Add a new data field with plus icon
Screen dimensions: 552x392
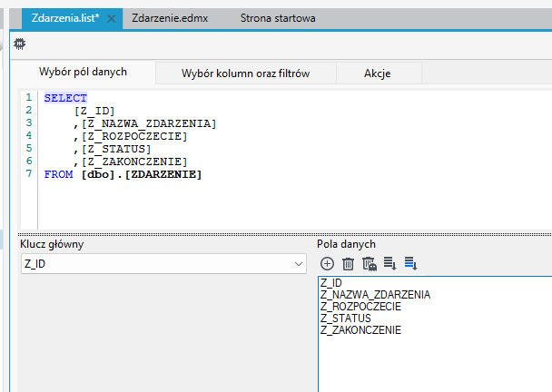pyautogui.click(x=327, y=263)
